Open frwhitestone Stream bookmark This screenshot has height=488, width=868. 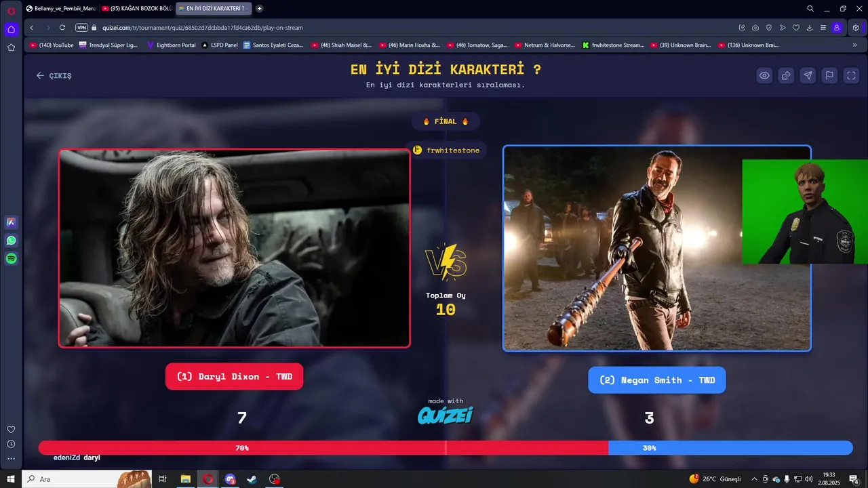tap(613, 45)
